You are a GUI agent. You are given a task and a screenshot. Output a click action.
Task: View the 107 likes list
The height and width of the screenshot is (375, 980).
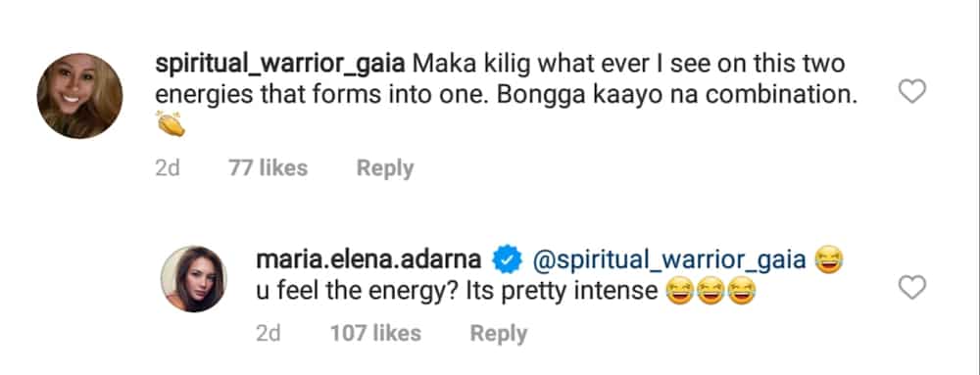(375, 333)
